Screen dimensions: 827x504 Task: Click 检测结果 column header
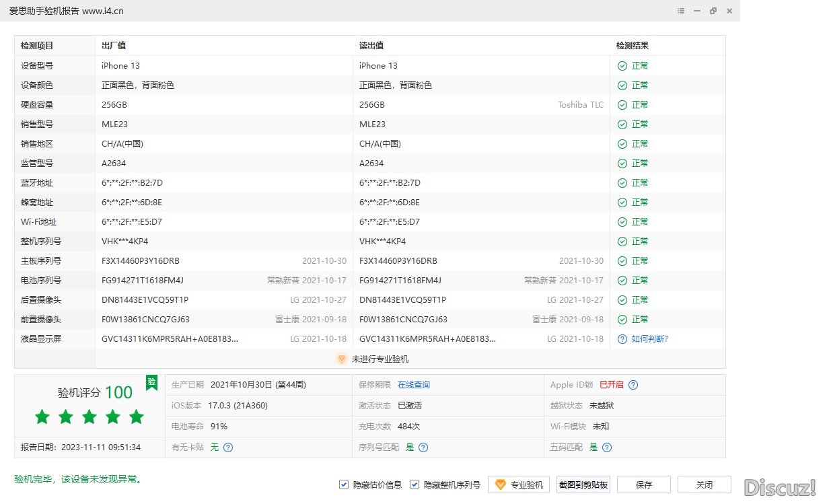(x=633, y=46)
